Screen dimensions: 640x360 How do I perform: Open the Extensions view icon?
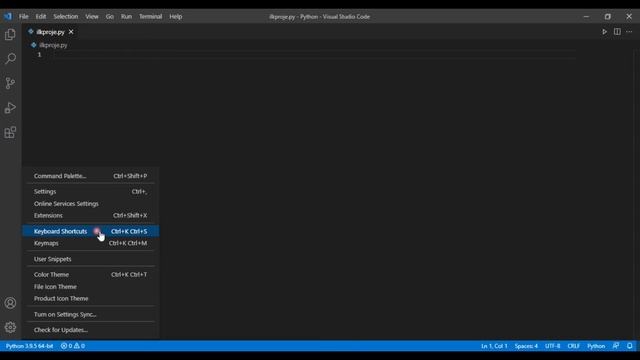(10, 132)
